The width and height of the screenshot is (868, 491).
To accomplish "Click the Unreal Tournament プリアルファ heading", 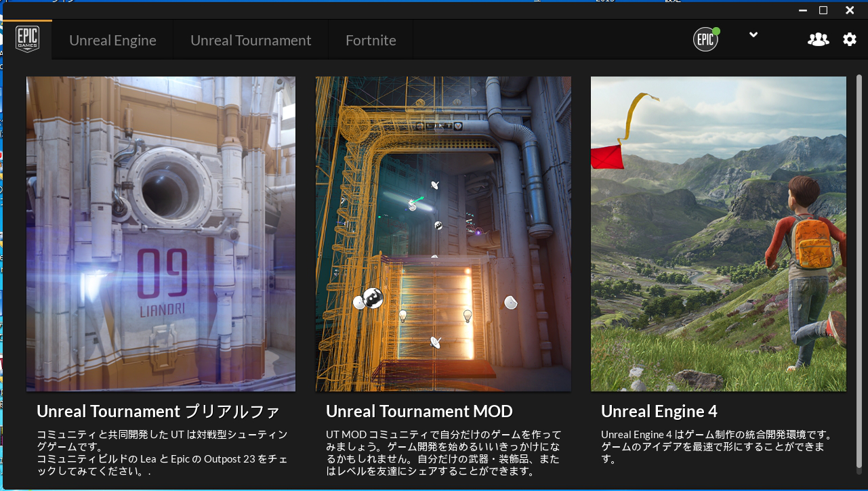I will (158, 411).
